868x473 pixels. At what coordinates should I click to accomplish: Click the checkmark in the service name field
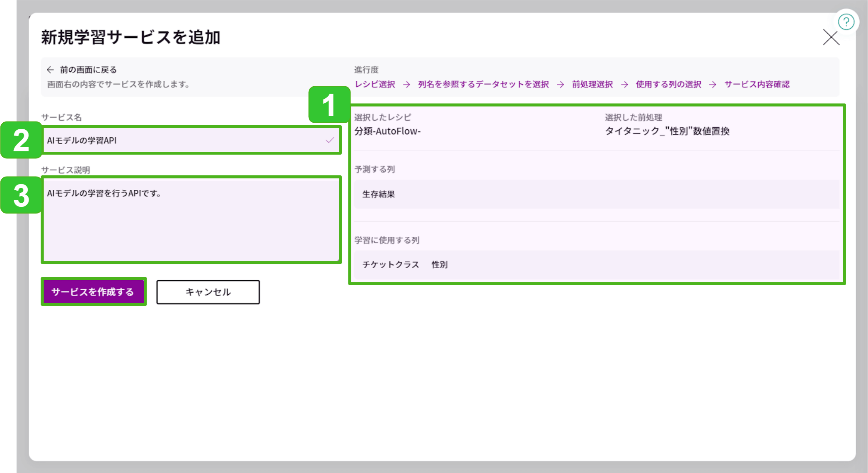(x=329, y=141)
